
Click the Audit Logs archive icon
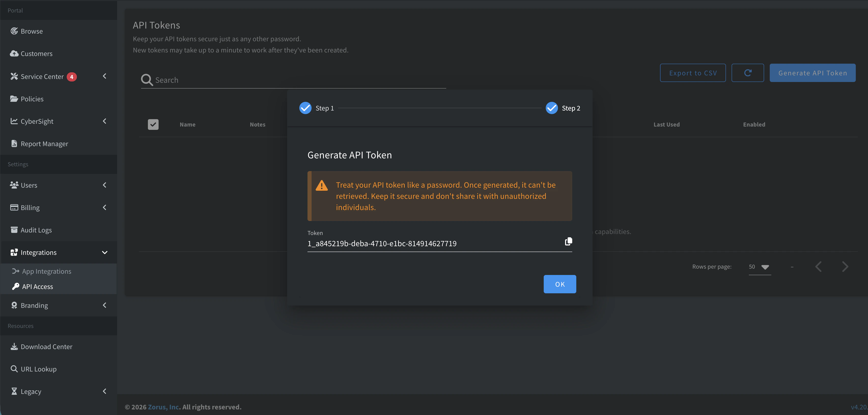tap(14, 230)
